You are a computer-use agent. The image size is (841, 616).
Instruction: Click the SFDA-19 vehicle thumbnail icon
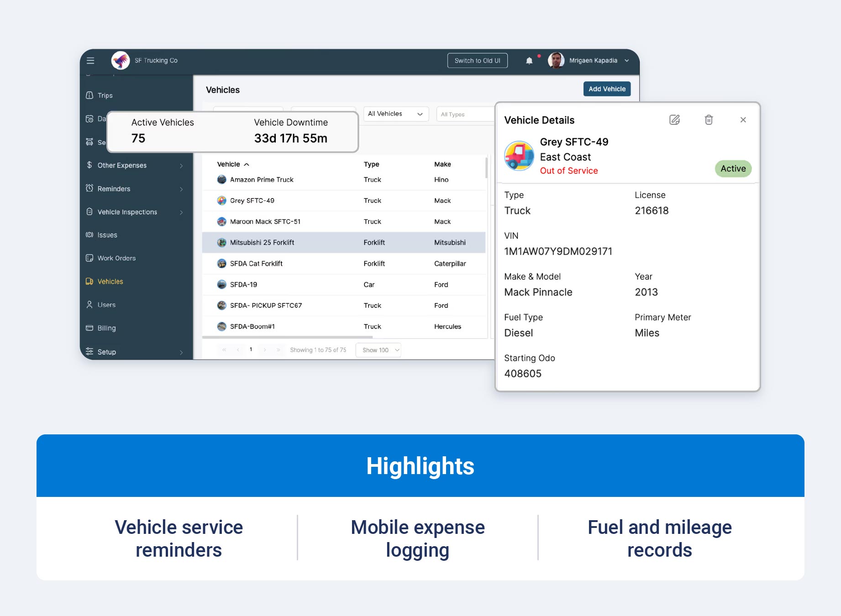click(x=222, y=284)
